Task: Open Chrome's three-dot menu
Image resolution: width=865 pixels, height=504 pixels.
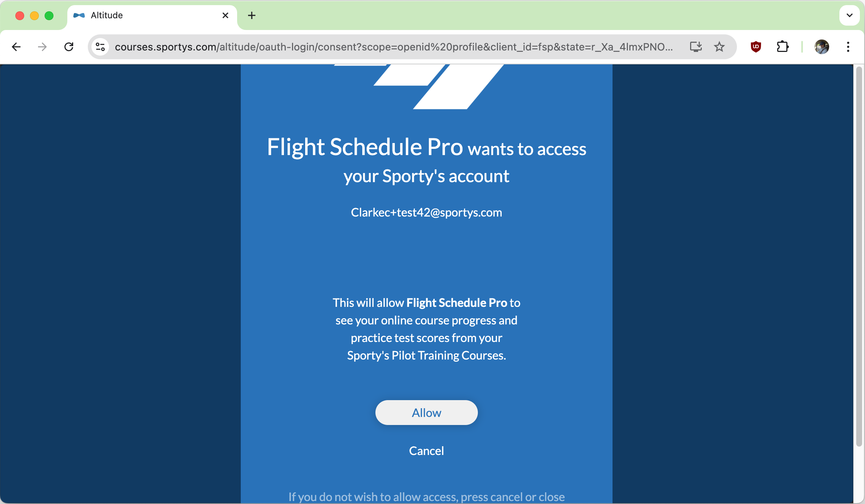Action: [848, 47]
